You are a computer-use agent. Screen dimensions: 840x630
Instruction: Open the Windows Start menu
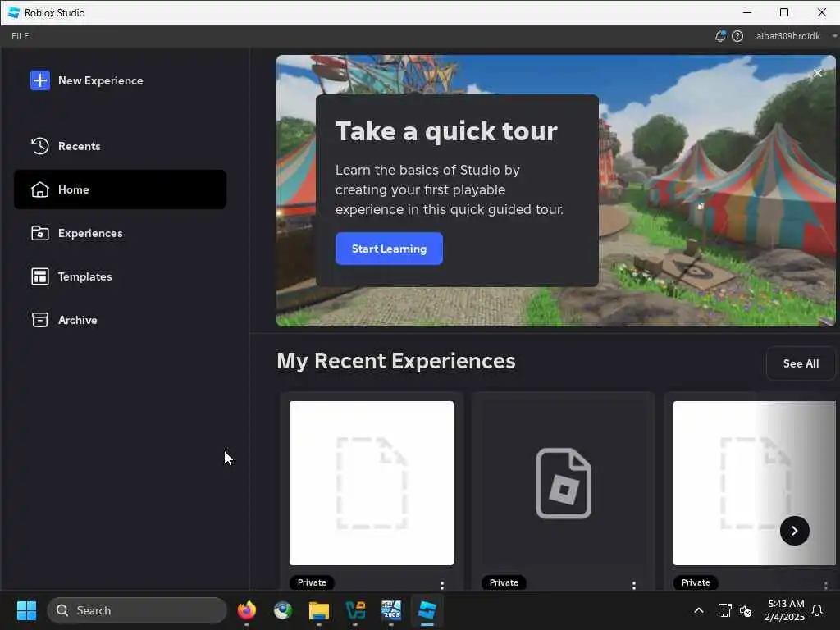tap(26, 610)
